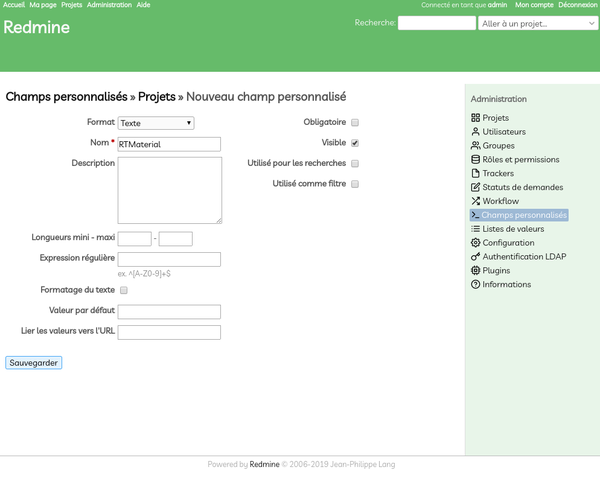Open the Format dropdown showing Texte

pyautogui.click(x=155, y=123)
